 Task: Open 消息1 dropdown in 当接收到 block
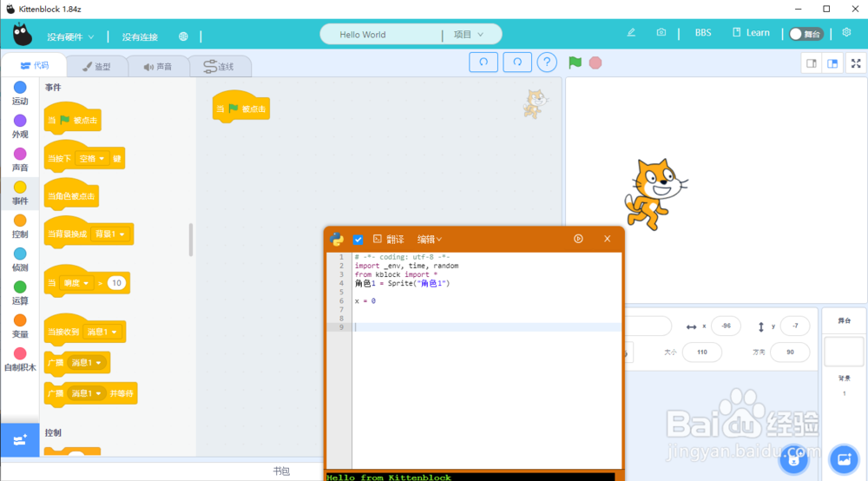pos(102,332)
